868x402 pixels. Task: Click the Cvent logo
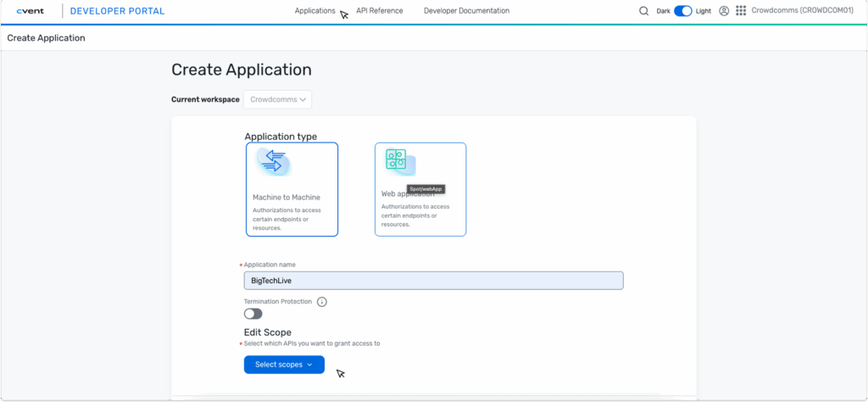pos(31,11)
